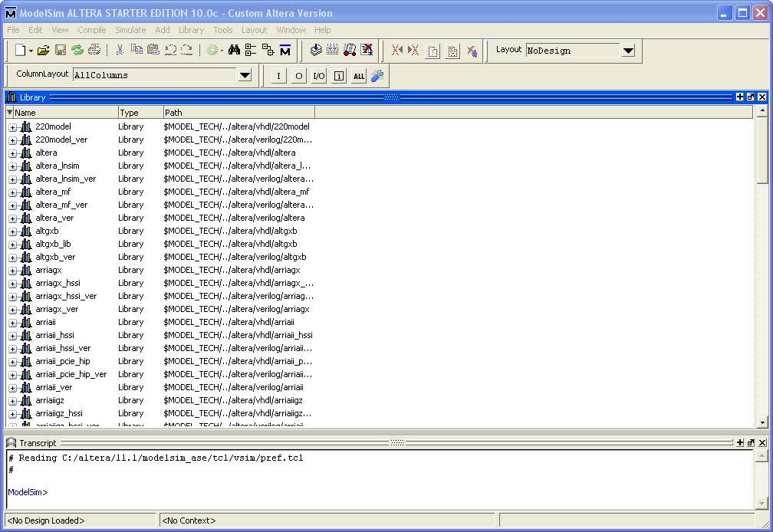
Task: Toggle the I (inputs) filter button
Action: tap(278, 76)
